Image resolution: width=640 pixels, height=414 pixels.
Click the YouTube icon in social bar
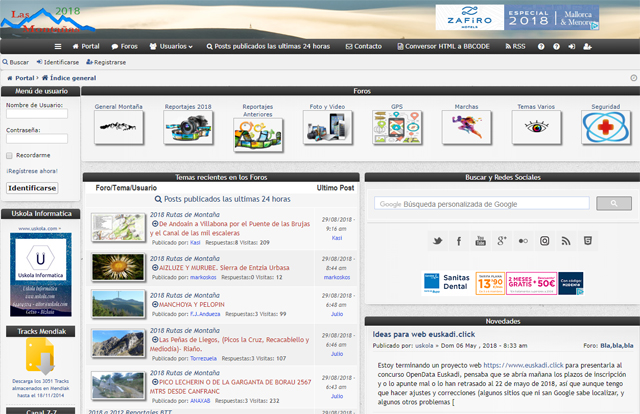[480, 241]
